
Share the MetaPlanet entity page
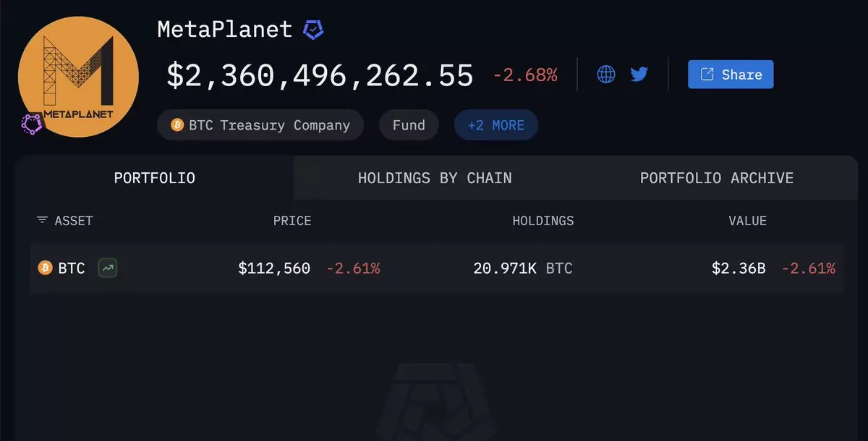pos(731,74)
